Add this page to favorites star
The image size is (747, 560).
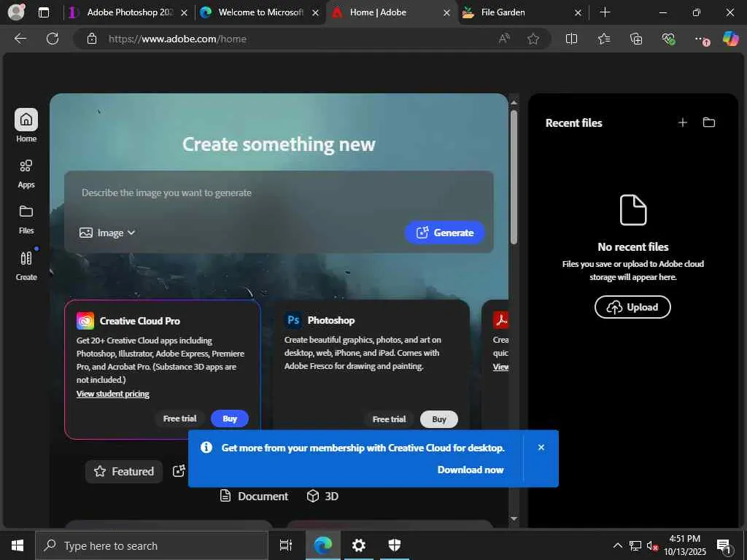(533, 39)
